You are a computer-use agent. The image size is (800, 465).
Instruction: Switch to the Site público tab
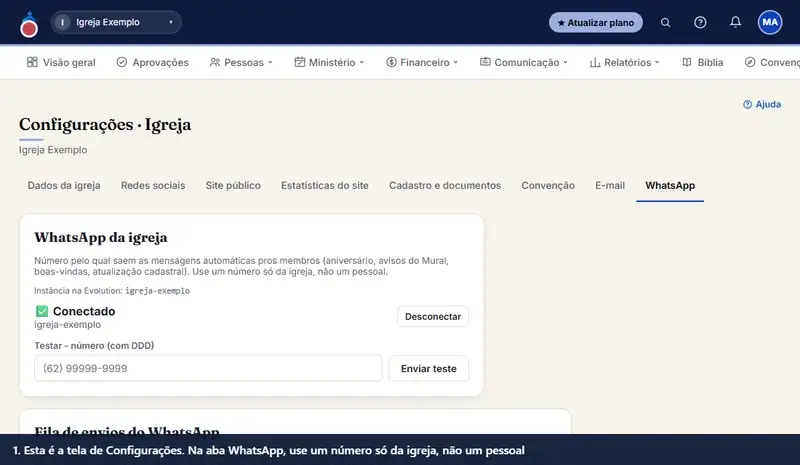(x=233, y=185)
